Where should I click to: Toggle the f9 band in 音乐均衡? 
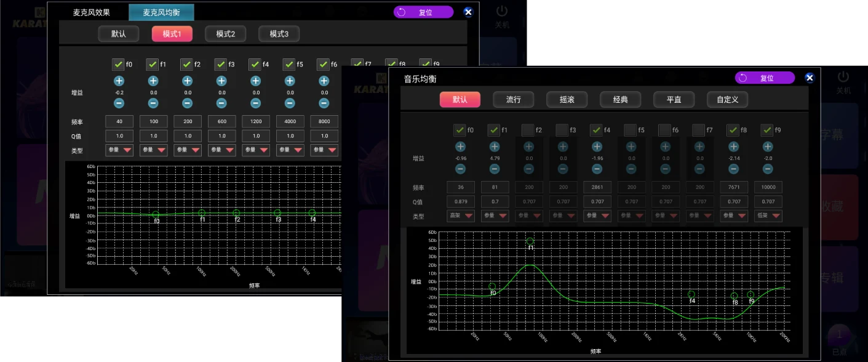point(767,130)
